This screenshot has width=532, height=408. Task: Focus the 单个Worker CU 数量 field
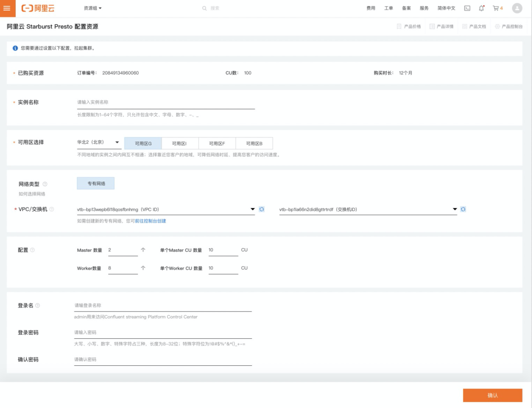coord(223,269)
